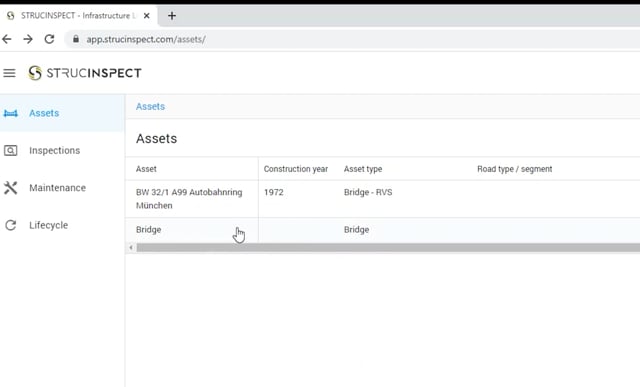Screen dimensions: 640x387
Task: Reload the page with refresh button
Action: click(49, 39)
